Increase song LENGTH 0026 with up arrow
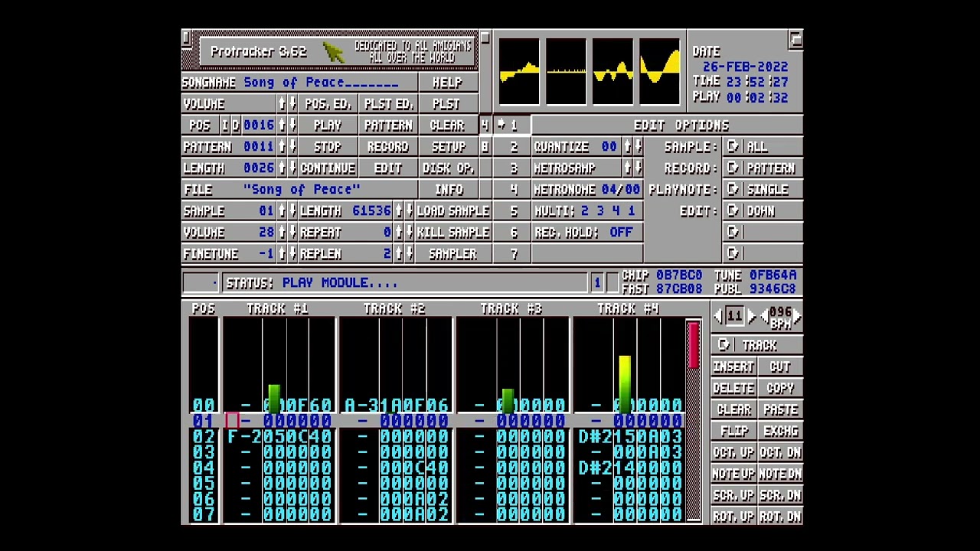980x551 pixels. pyautogui.click(x=282, y=168)
